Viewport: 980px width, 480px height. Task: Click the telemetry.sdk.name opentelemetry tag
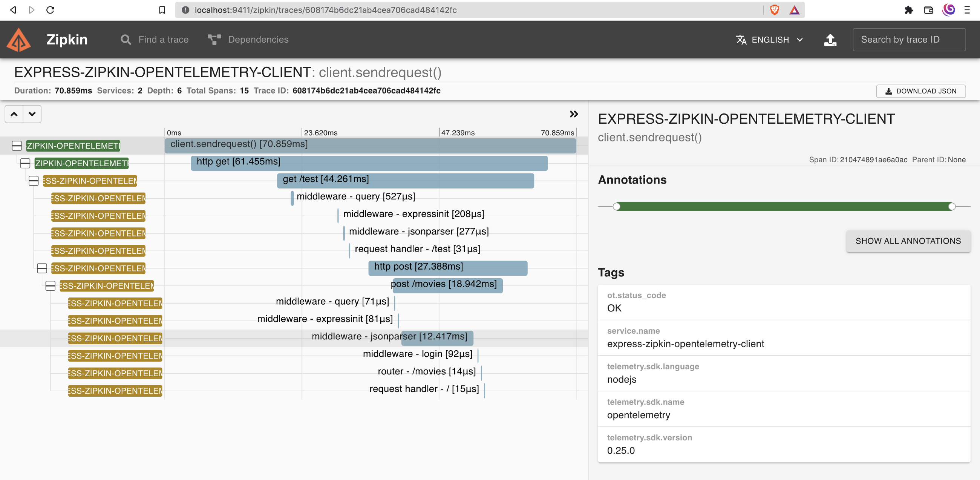(784, 409)
